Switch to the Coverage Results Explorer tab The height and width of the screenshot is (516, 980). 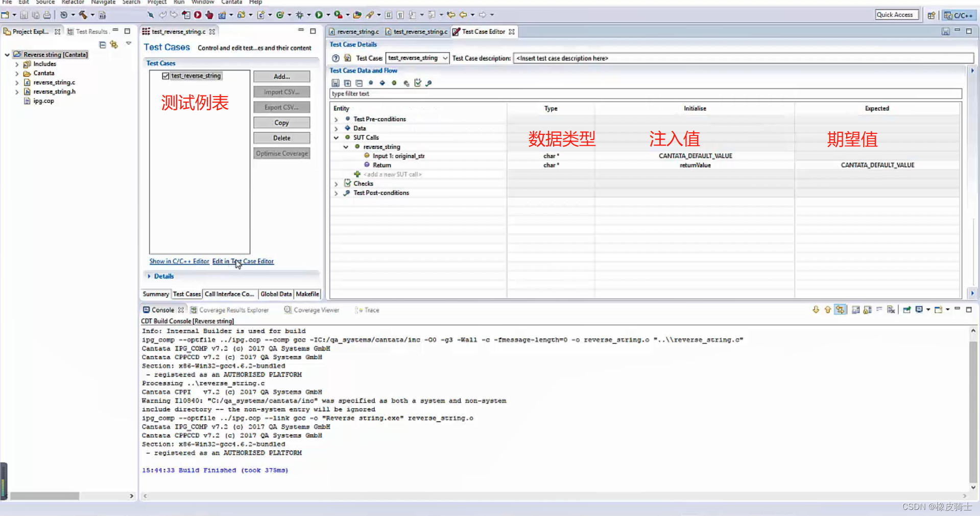pyautogui.click(x=229, y=310)
